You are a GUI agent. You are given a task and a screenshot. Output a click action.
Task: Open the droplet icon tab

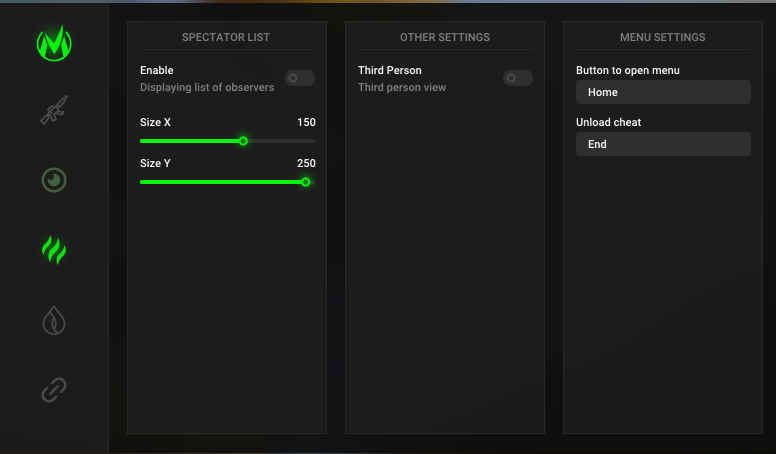click(x=54, y=320)
